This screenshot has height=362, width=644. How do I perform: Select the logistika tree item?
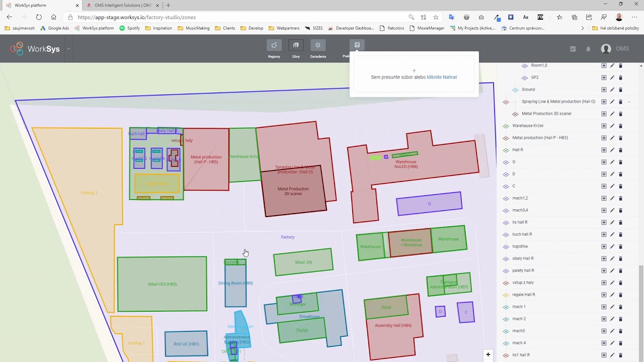520,246
